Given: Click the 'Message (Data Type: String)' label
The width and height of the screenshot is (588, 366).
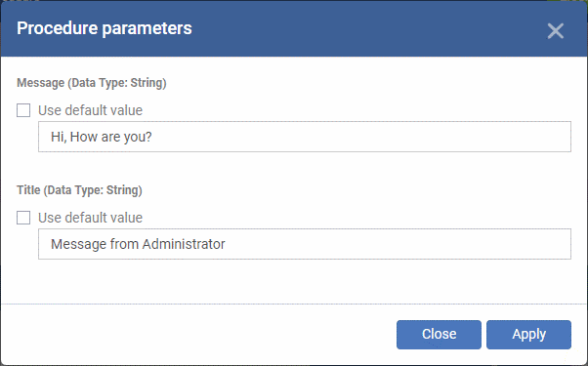Looking at the screenshot, I should [x=92, y=83].
